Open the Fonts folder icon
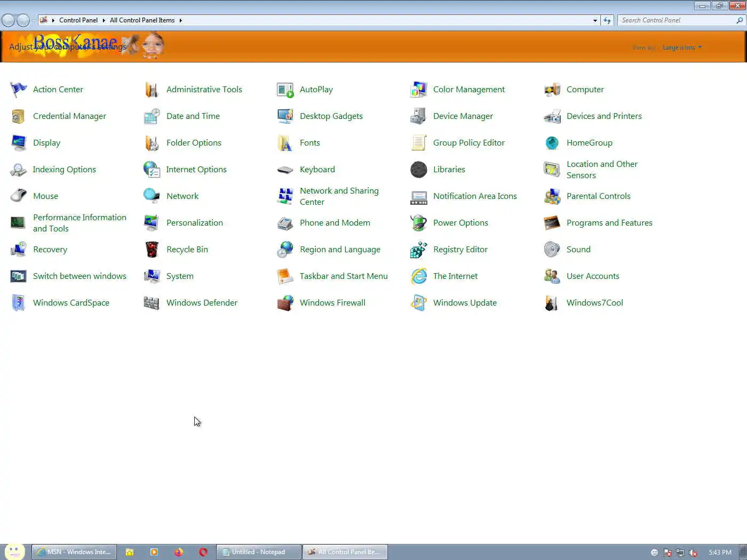 pos(285,143)
